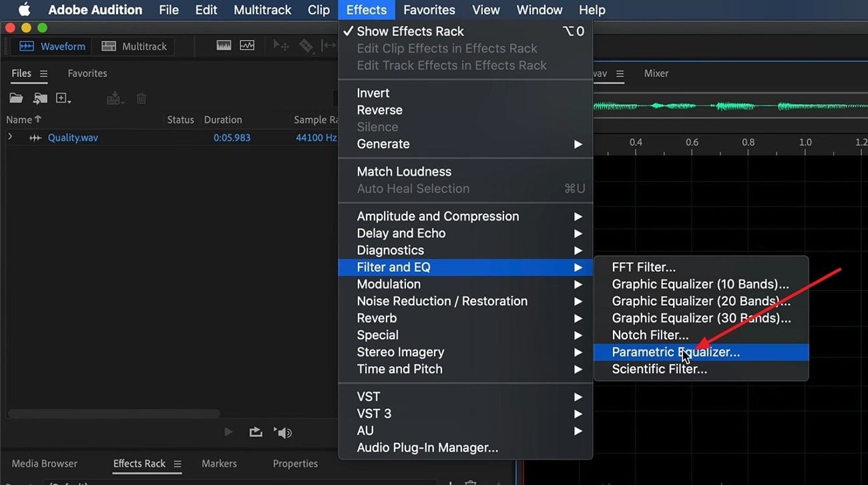Toggle auto-play speaker icon
This screenshot has width=868, height=485.
tap(283, 432)
